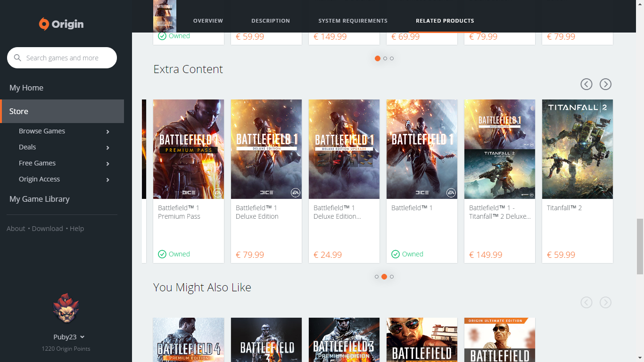Select middle page dot below Extra Content carousel

(x=384, y=277)
